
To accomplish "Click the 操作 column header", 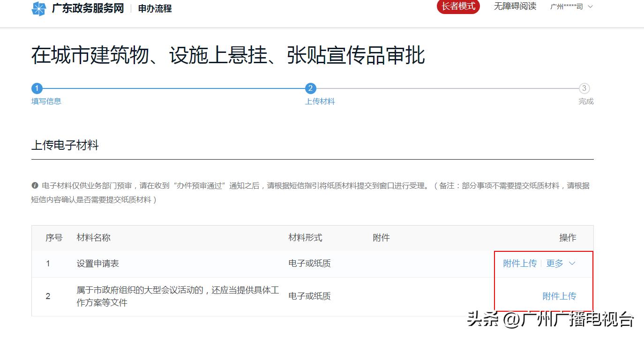I will (x=568, y=237).
